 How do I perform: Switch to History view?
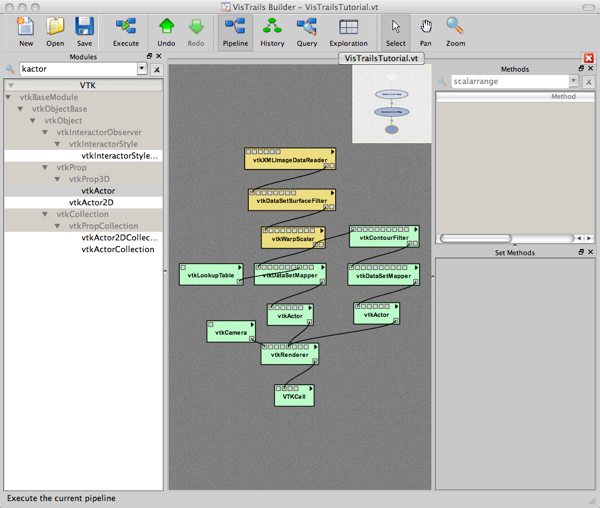coord(272,32)
